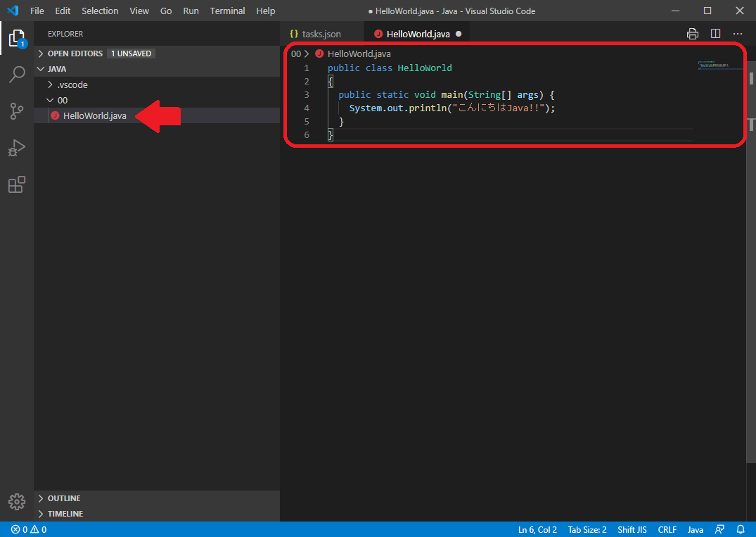Open the Run and Debug view

pos(17,148)
